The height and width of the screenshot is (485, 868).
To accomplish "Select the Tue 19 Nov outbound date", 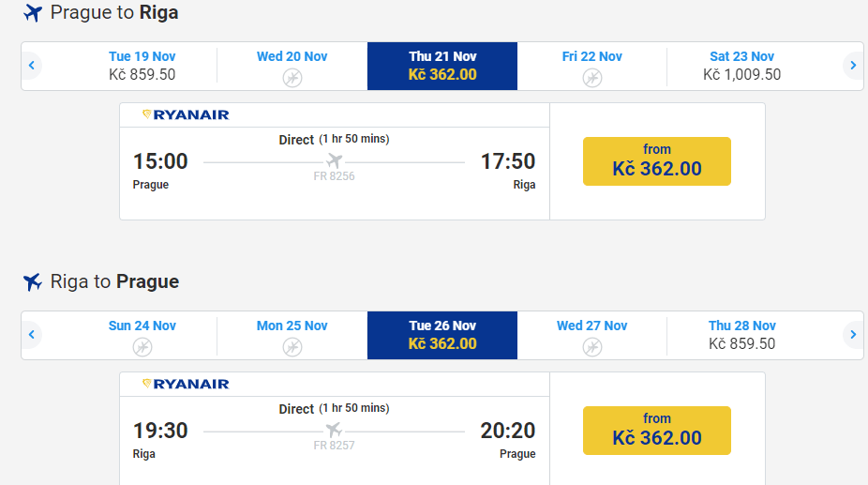I will click(x=142, y=66).
